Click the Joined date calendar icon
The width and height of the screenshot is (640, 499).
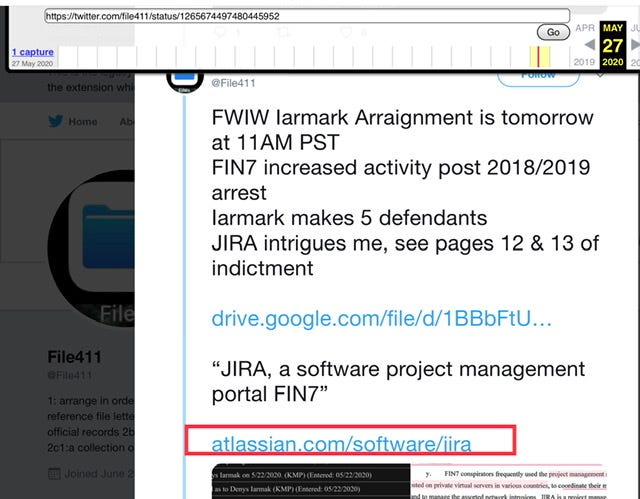click(x=54, y=474)
